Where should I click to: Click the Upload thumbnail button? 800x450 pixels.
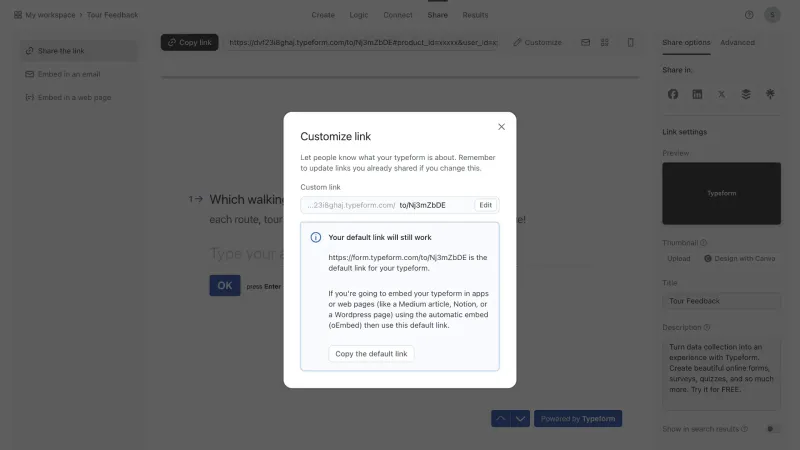point(679,259)
